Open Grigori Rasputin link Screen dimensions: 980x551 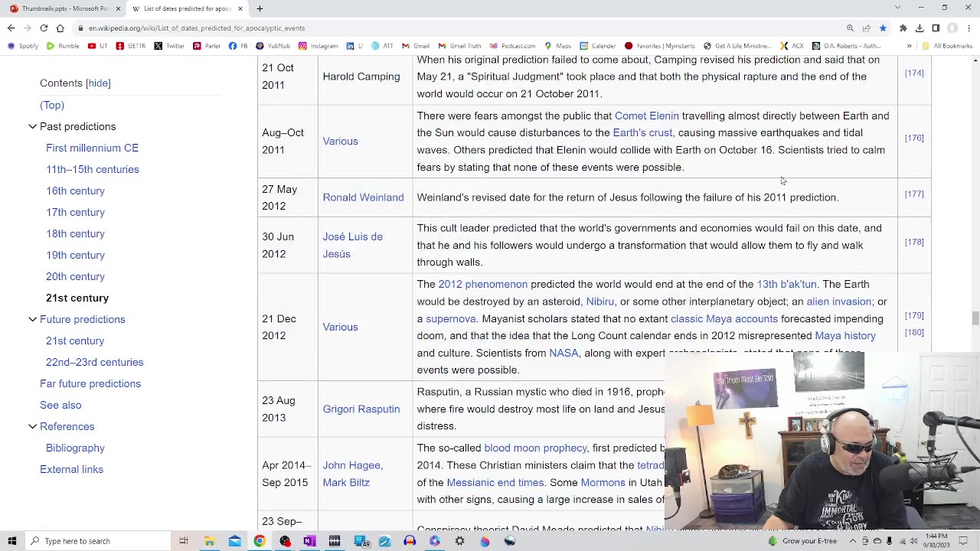click(361, 409)
